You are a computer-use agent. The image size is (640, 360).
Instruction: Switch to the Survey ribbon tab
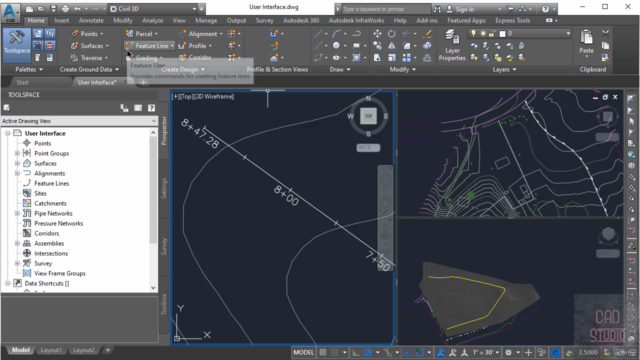point(264,20)
